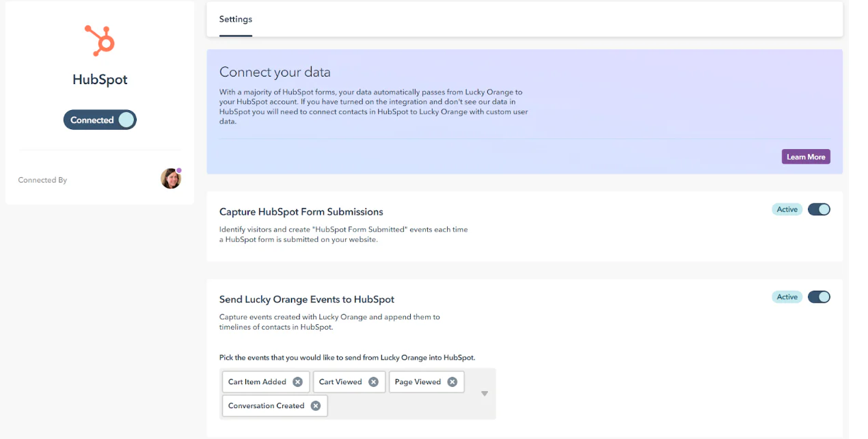The height and width of the screenshot is (439, 868).
Task: Remove the "Cart Viewed" event chip
Action: 373,382
